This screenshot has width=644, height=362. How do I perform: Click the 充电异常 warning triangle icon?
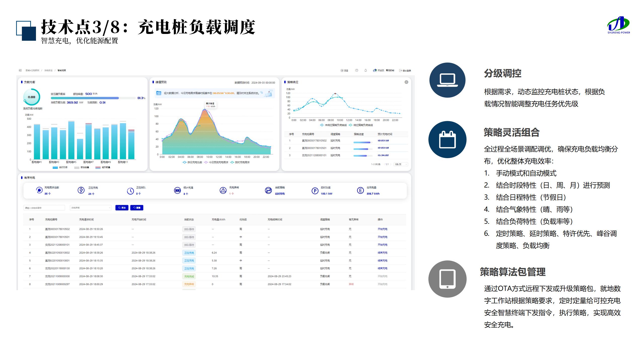pos(223,191)
